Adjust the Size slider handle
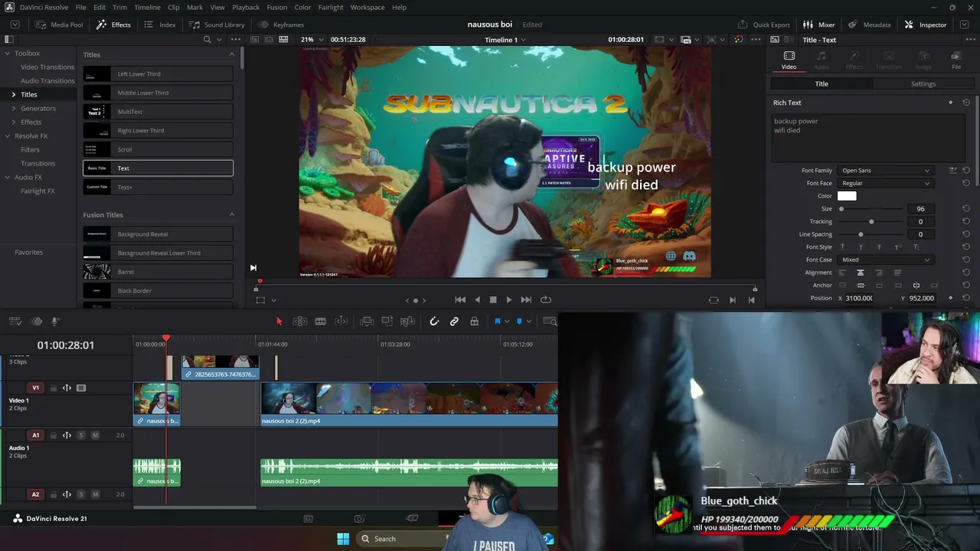980x551 pixels. pyautogui.click(x=841, y=209)
